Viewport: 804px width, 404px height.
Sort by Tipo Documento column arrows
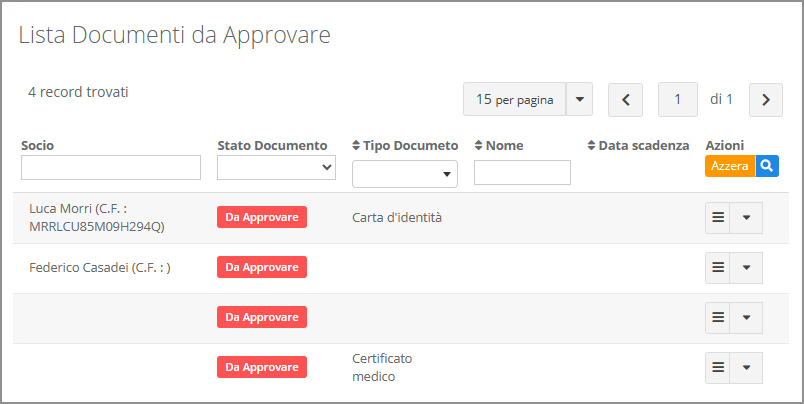[357, 146]
